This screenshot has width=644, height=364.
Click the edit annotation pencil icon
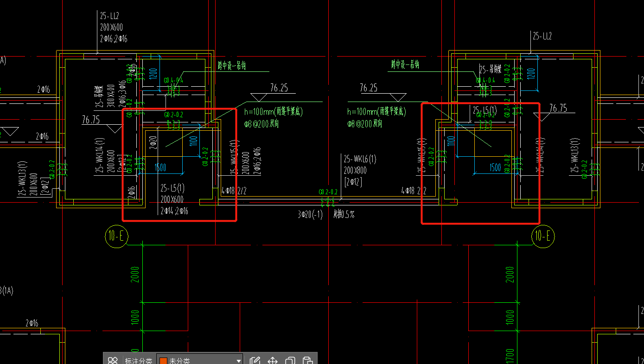pos(255,361)
